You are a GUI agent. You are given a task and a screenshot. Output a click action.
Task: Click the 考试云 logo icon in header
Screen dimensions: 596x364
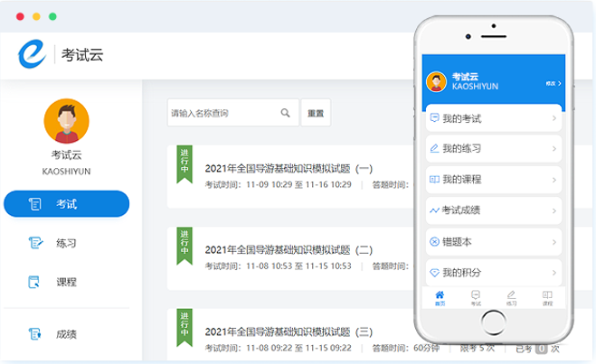tap(33, 54)
